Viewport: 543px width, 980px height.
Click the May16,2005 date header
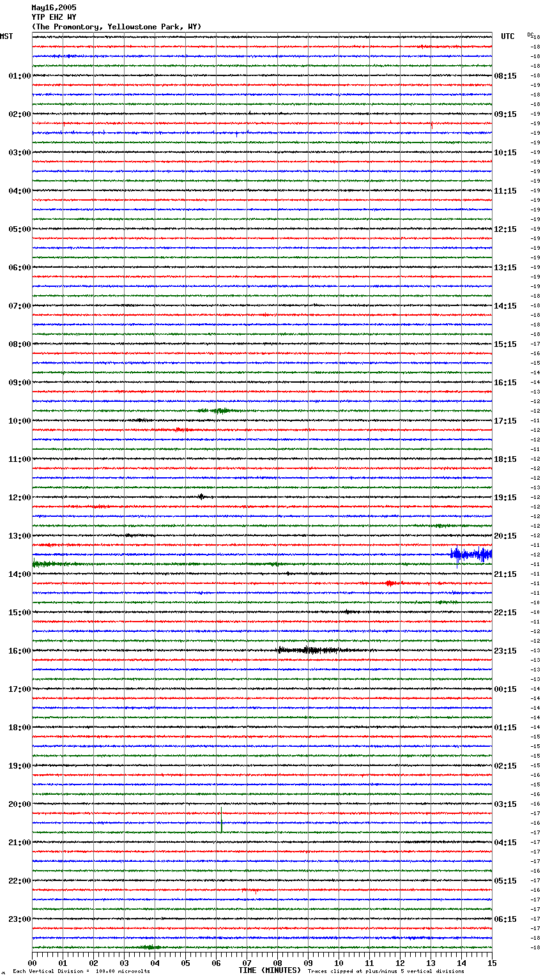54,8
